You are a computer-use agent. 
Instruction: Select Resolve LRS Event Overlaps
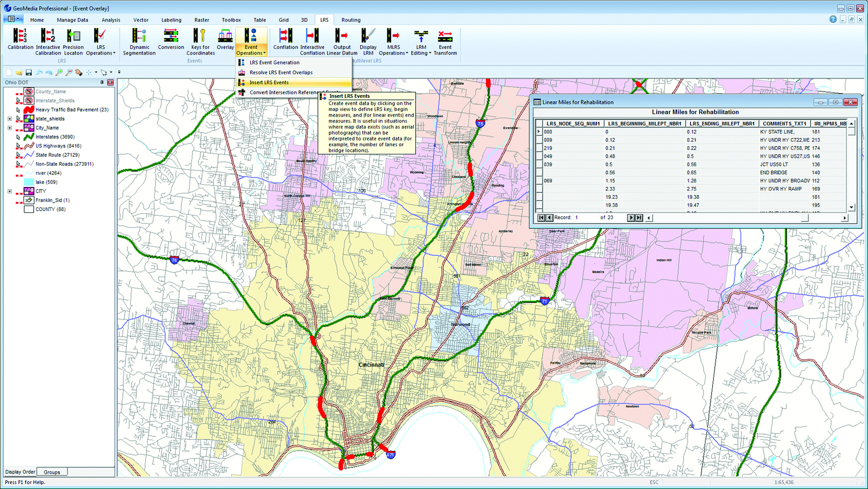294,72
